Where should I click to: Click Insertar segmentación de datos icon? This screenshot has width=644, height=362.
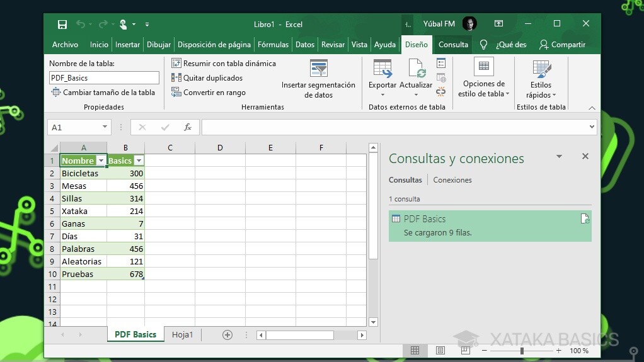[319, 68]
